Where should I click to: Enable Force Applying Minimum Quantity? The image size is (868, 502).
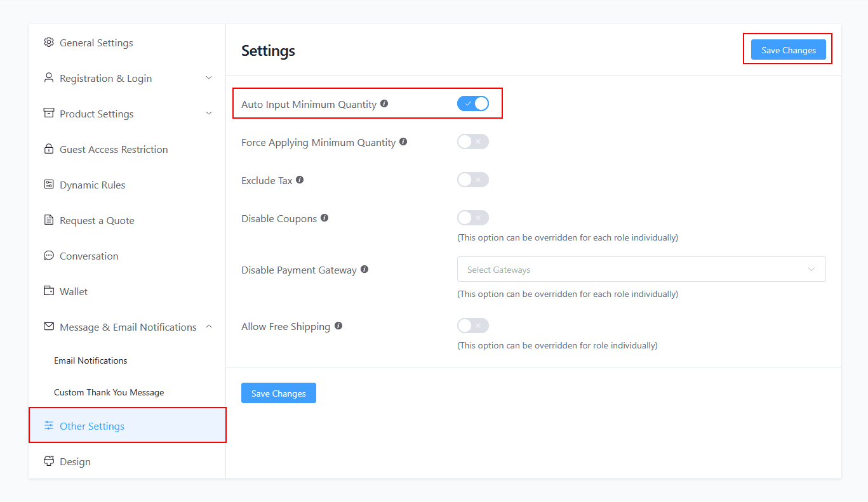click(472, 141)
